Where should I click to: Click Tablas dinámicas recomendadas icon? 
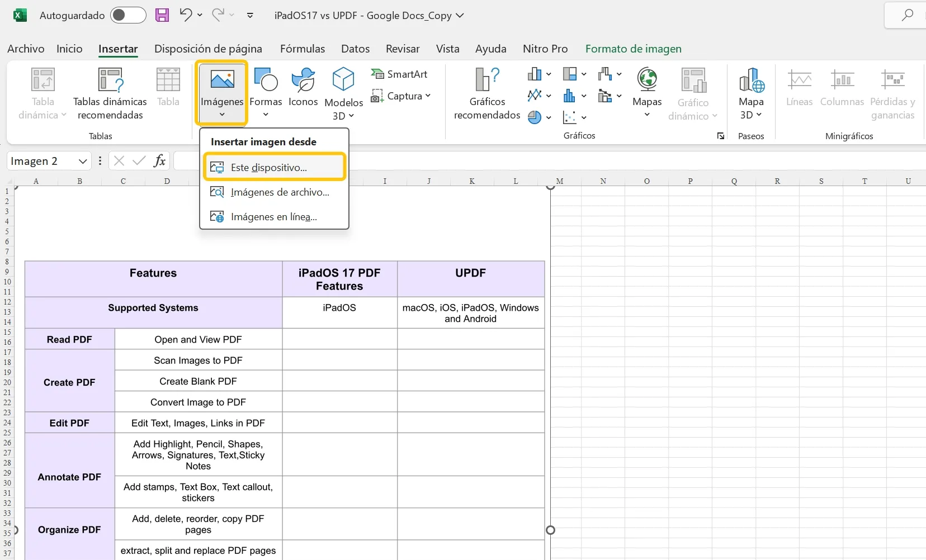[110, 80]
